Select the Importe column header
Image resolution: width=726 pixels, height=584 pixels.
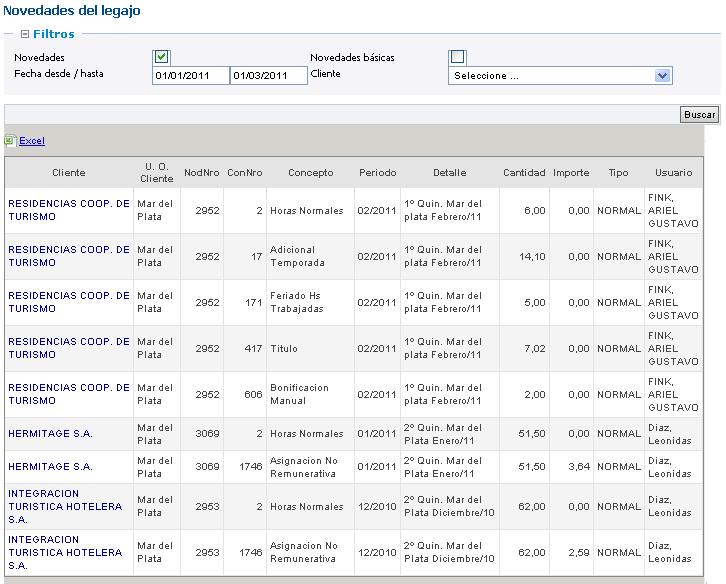pos(571,173)
